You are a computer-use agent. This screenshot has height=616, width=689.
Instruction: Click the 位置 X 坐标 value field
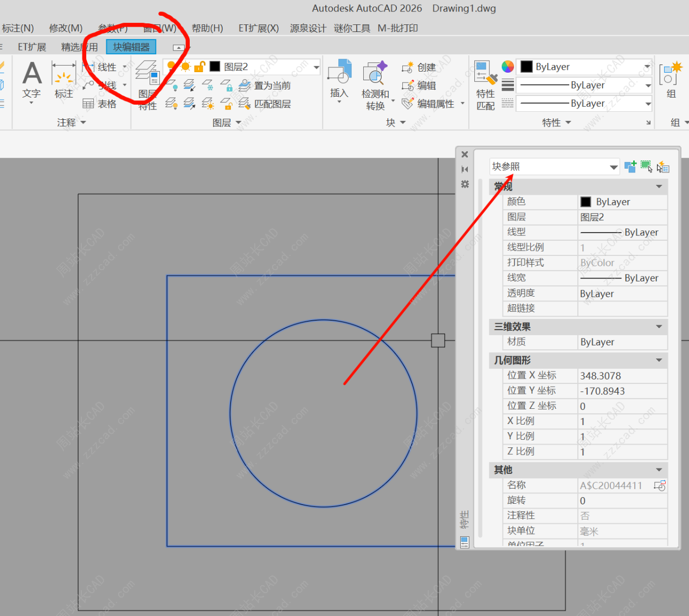tap(622, 376)
